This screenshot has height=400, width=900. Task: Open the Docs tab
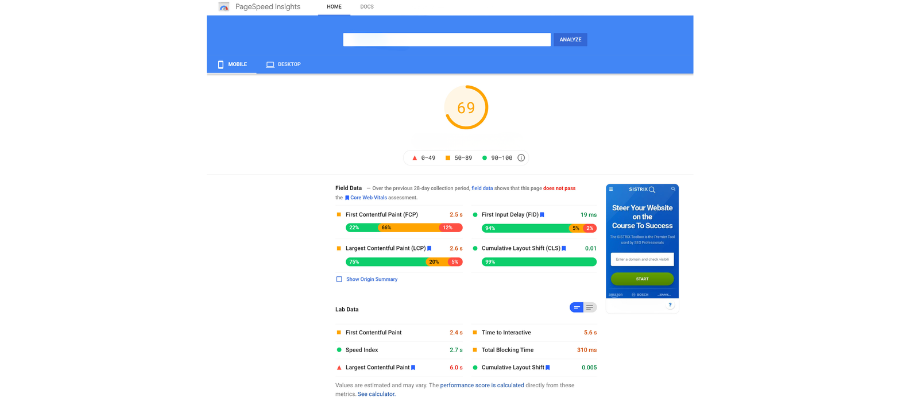pyautogui.click(x=366, y=7)
